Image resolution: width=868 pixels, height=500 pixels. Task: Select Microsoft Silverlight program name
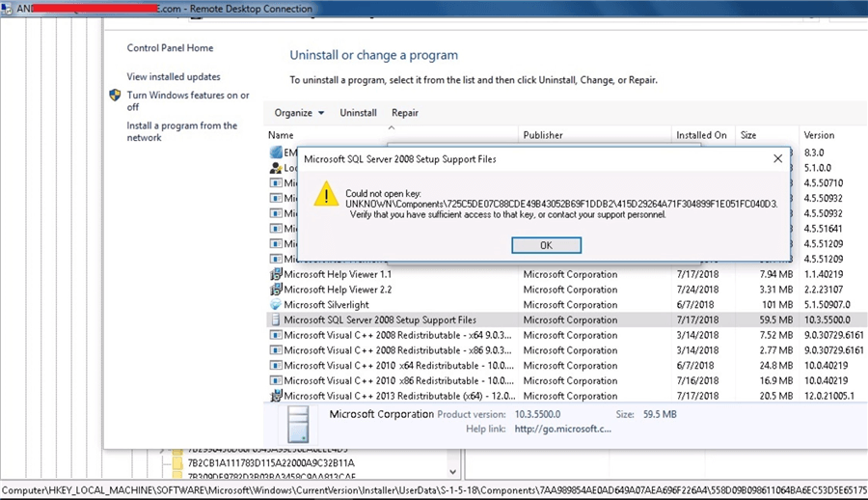click(x=326, y=304)
